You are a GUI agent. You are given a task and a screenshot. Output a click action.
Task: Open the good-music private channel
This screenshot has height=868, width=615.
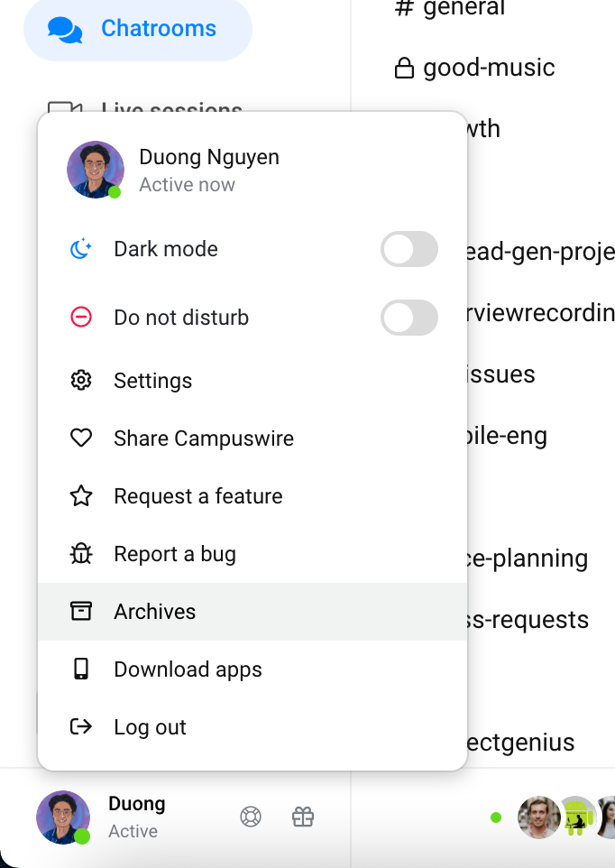(x=474, y=68)
